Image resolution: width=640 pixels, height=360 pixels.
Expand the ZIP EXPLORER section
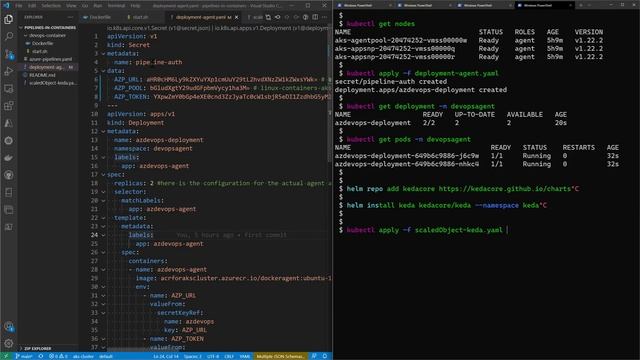pyautogui.click(x=37, y=349)
